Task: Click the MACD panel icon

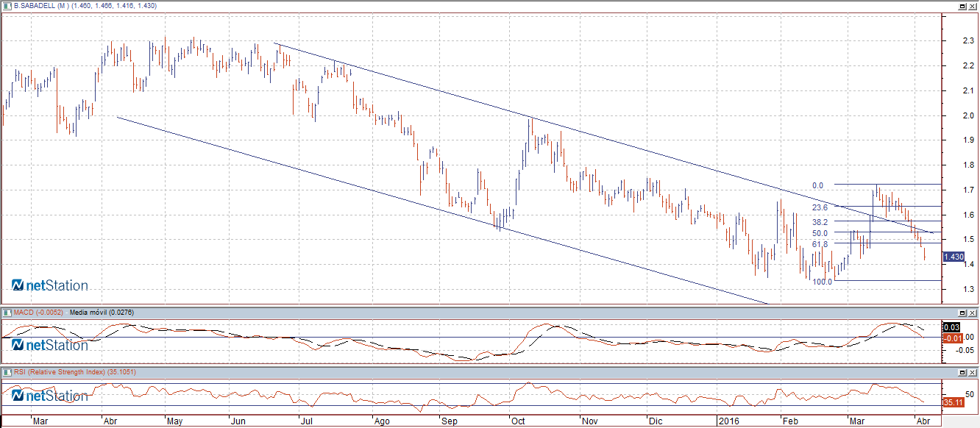Action: [7, 313]
